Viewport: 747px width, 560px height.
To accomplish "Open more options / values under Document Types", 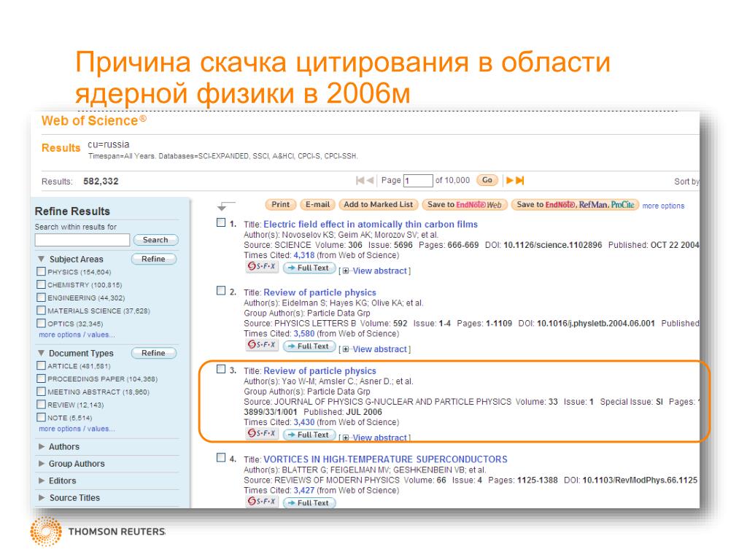I will click(77, 429).
